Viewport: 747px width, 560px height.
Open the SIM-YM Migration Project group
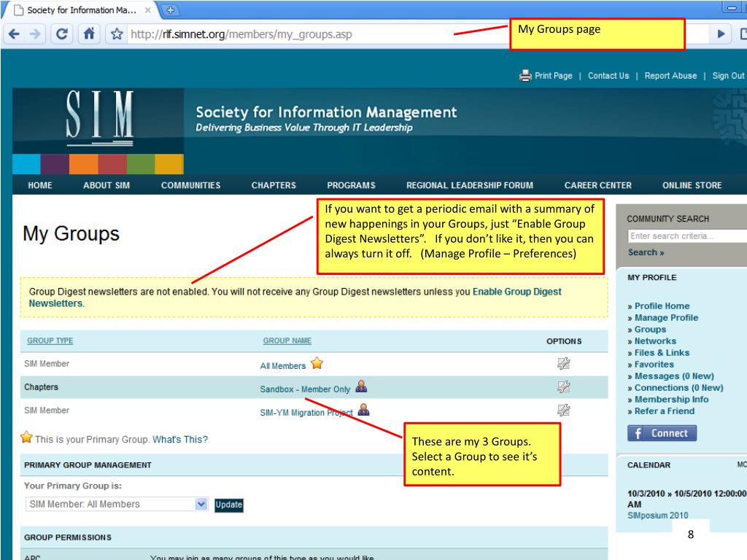click(x=306, y=413)
